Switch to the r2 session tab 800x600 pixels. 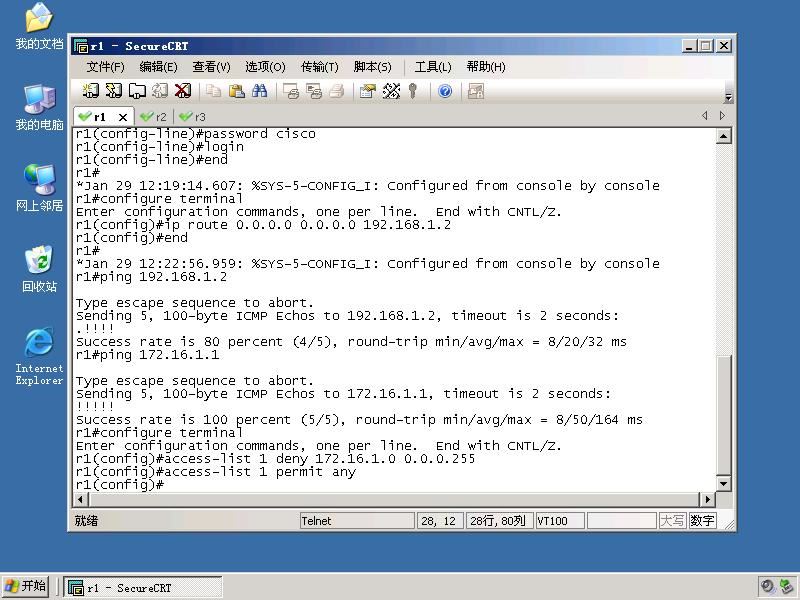[x=155, y=117]
